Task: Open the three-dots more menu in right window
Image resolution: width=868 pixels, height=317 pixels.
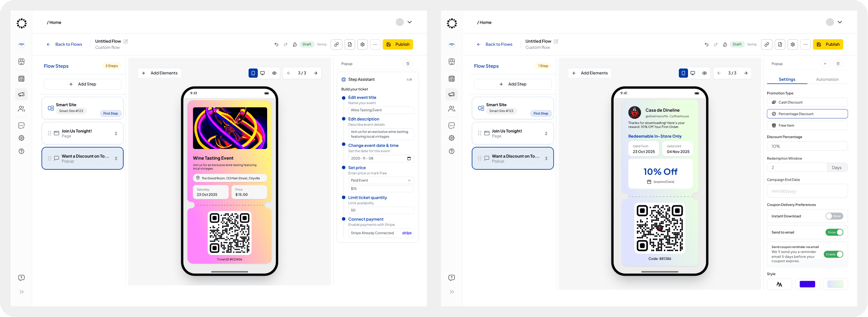Action: tap(805, 44)
